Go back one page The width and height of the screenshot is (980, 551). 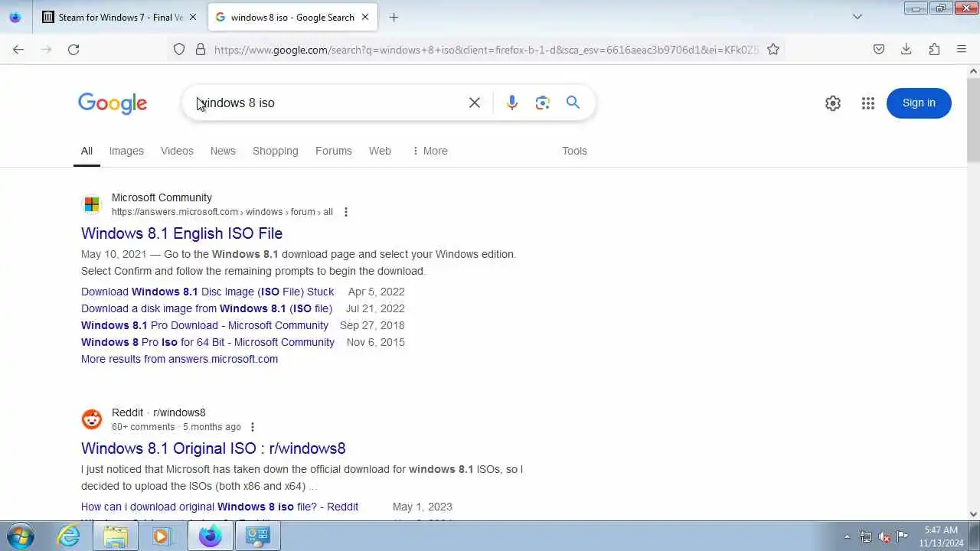click(18, 50)
